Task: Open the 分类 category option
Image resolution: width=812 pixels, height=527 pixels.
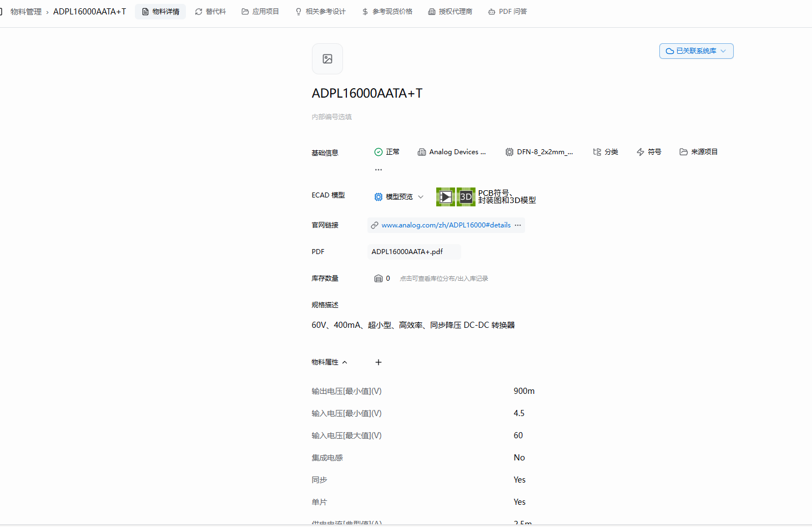Action: 606,152
